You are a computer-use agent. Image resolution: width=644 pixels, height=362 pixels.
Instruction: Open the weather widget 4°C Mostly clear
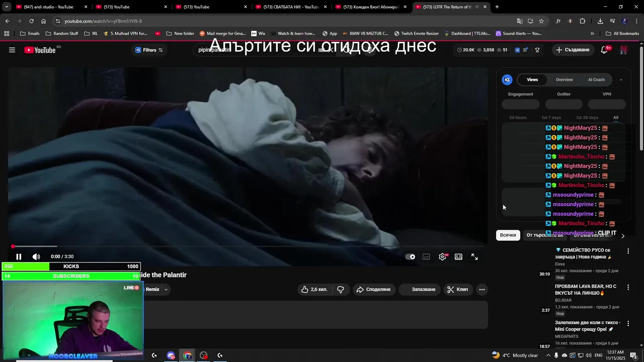515,355
